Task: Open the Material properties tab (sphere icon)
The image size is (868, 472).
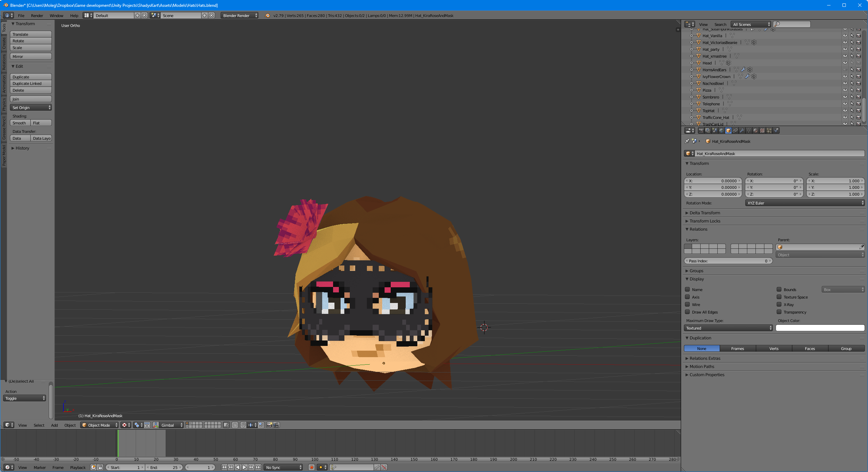Action: (x=755, y=131)
